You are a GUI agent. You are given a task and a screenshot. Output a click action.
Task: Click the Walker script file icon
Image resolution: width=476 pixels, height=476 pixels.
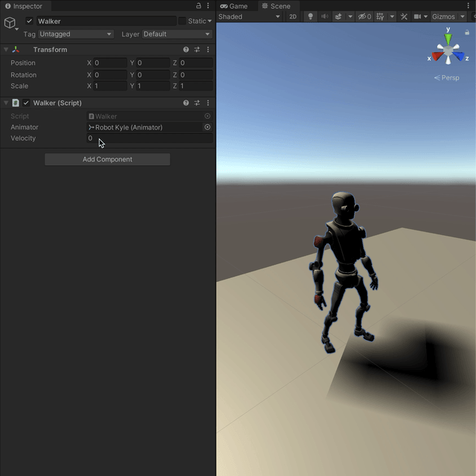click(16, 103)
